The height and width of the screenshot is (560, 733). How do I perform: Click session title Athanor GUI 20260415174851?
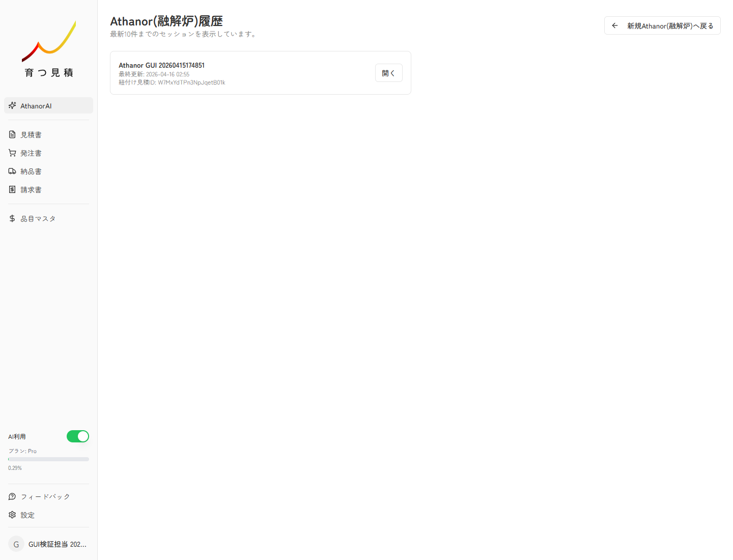[161, 65]
